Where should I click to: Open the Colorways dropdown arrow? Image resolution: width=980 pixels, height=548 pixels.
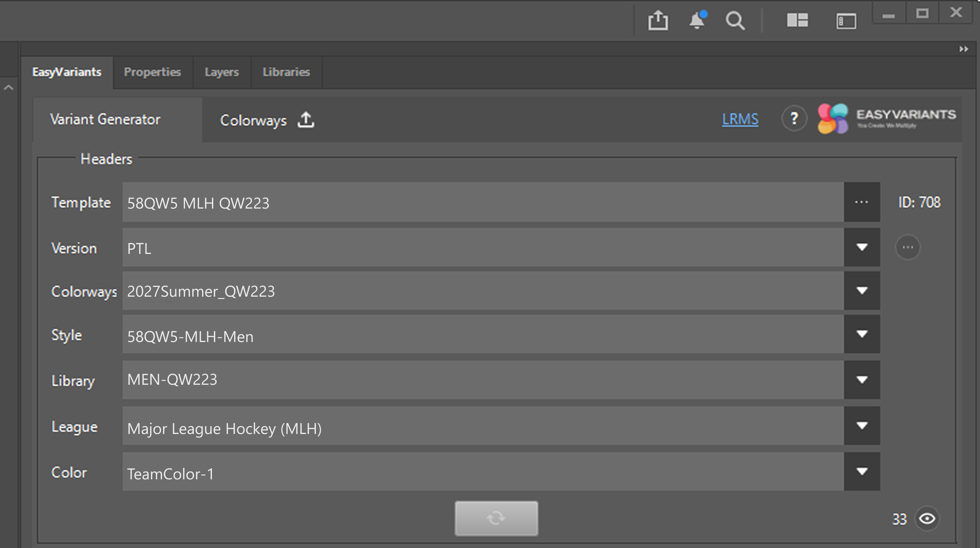pos(862,291)
